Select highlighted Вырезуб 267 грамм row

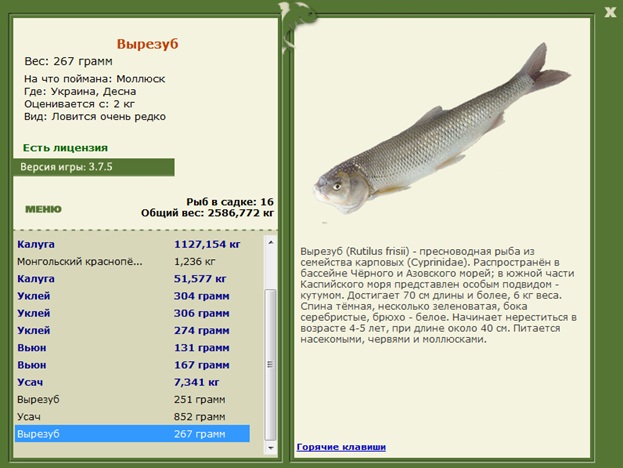pyautogui.click(x=132, y=433)
